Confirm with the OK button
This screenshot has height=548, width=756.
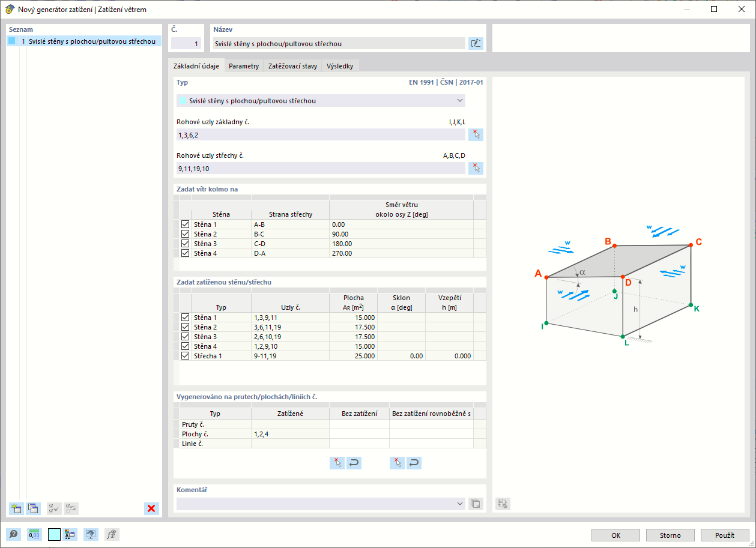(615, 535)
